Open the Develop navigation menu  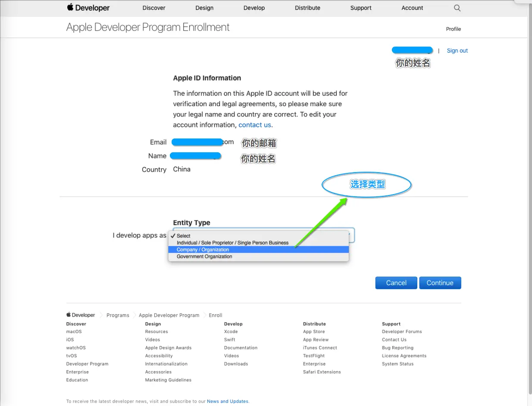point(254,8)
